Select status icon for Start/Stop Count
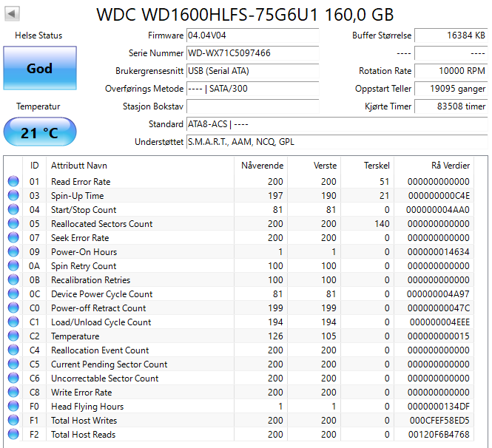Screen dimensions: 492x448 [x=13, y=209]
